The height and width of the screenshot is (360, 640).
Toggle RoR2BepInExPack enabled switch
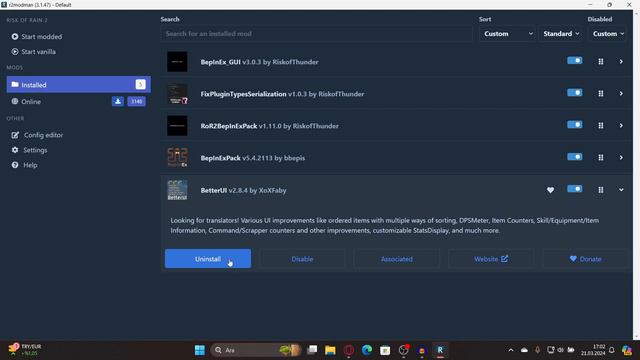(x=575, y=124)
